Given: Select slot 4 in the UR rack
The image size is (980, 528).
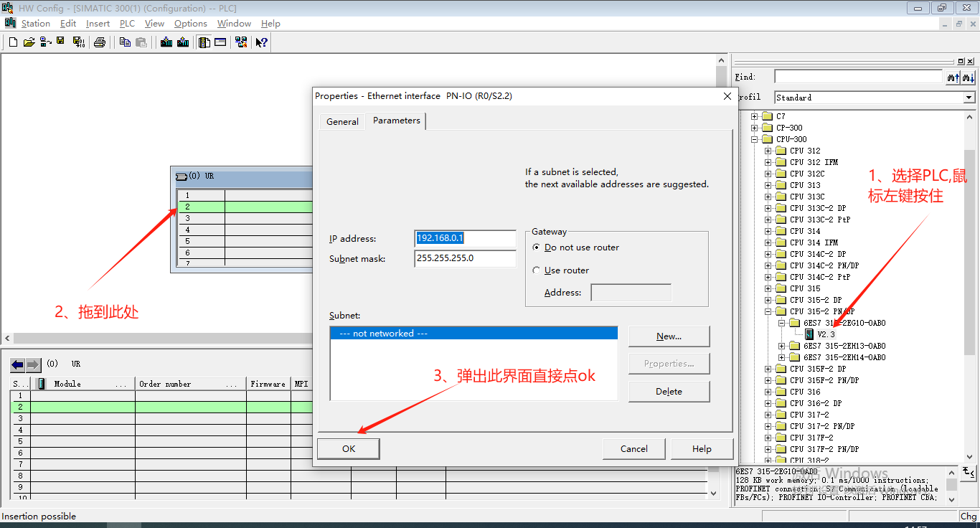Looking at the screenshot, I should [245, 230].
